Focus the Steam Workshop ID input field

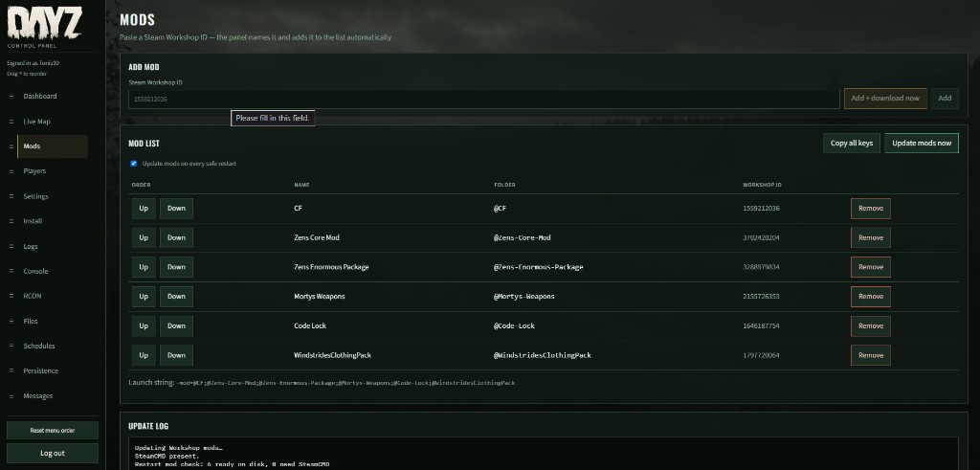[x=483, y=99]
